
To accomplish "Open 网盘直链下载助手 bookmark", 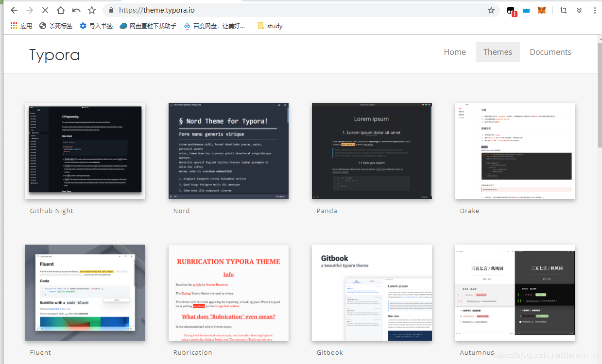I will point(148,26).
